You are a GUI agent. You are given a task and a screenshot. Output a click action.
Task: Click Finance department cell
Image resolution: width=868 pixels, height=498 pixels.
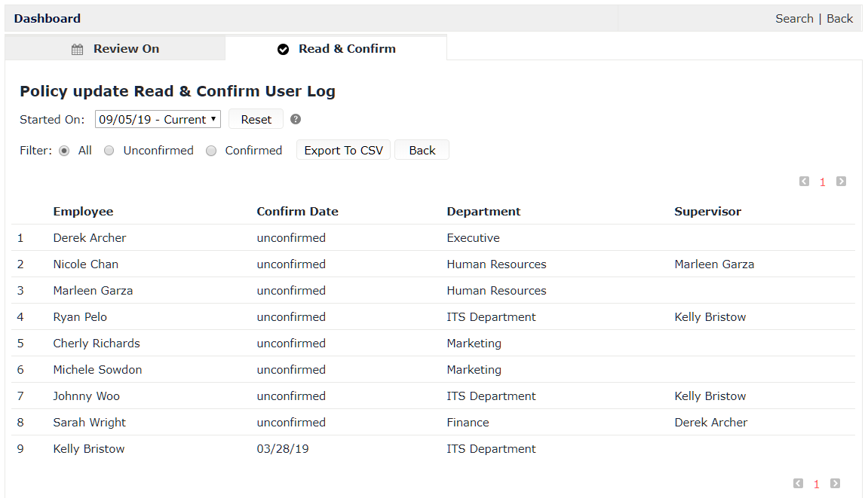[x=468, y=422]
